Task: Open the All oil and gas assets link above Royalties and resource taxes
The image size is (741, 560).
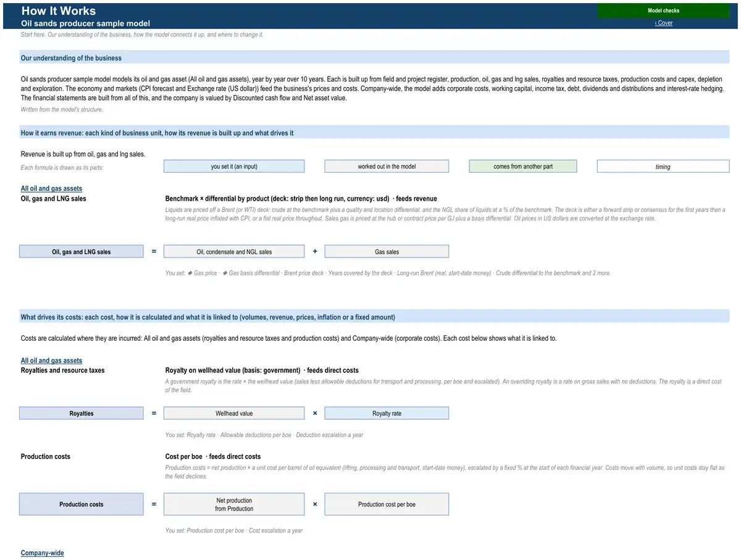Action: tap(51, 361)
